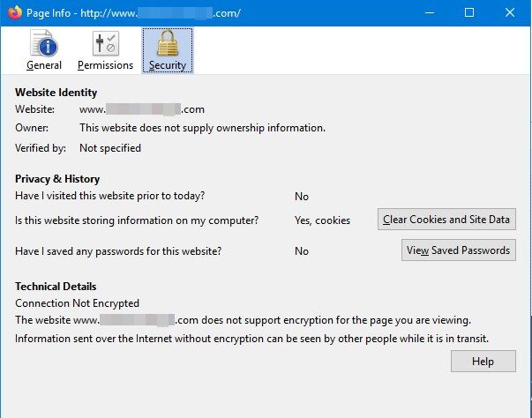The width and height of the screenshot is (532, 418).
Task: Select the 'Not specified' Verified by field
Action: tap(110, 148)
